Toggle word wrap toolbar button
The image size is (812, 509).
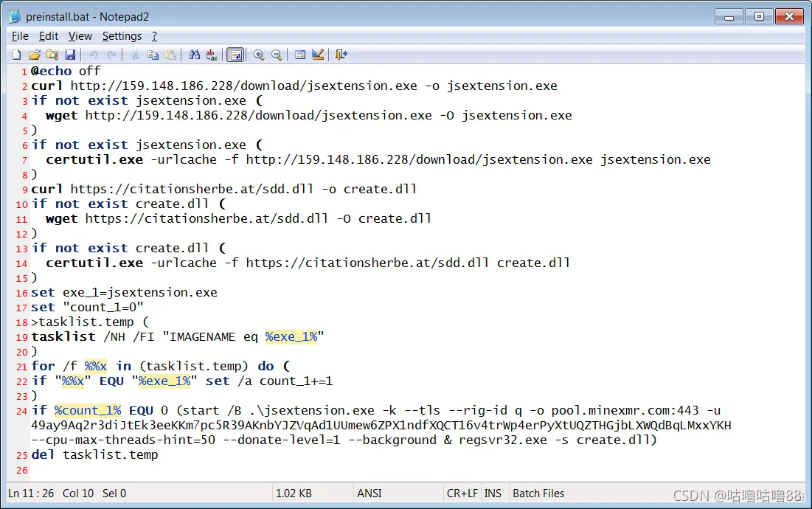[235, 55]
